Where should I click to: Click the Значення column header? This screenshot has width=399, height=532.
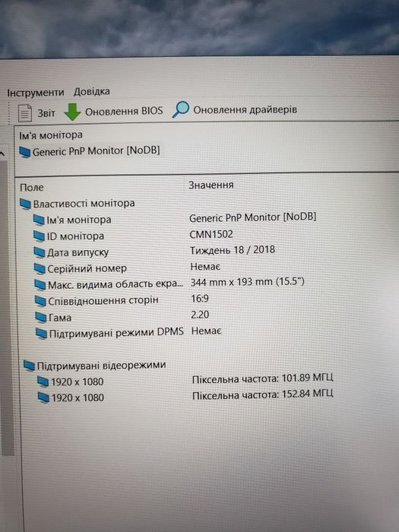click(211, 185)
